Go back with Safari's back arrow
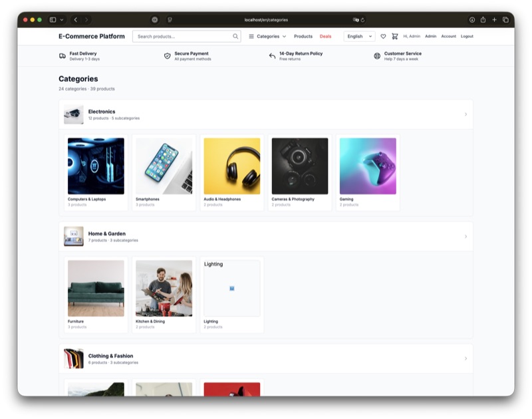532x419 pixels. point(76,20)
